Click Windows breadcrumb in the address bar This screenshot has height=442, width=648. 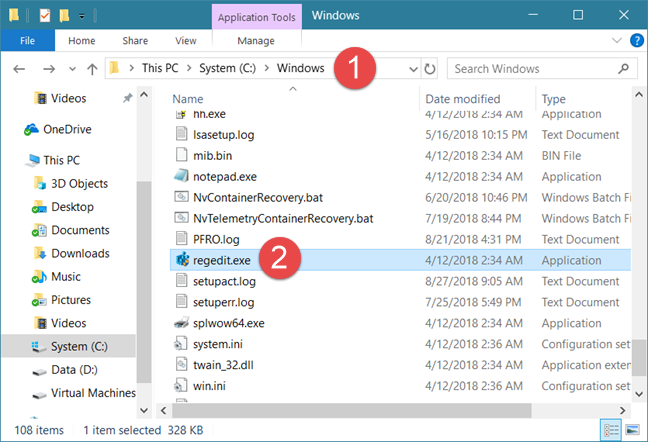click(300, 68)
